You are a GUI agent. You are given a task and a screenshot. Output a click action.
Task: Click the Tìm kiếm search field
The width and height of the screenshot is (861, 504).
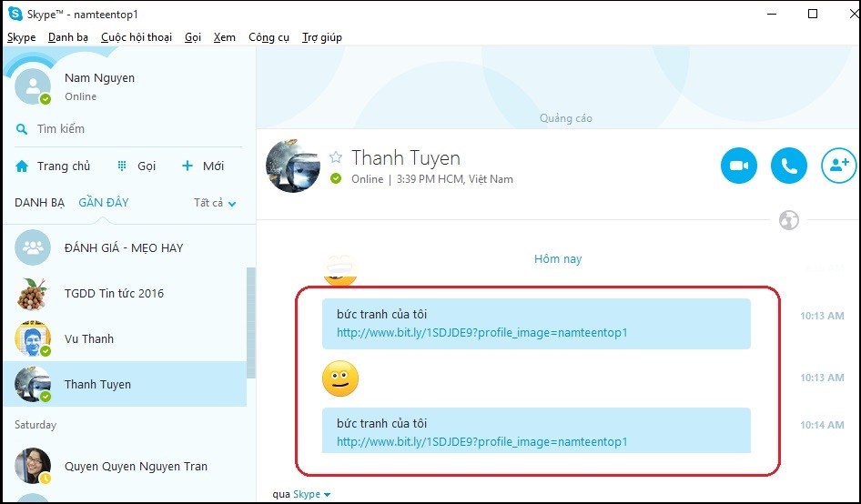tap(128, 129)
